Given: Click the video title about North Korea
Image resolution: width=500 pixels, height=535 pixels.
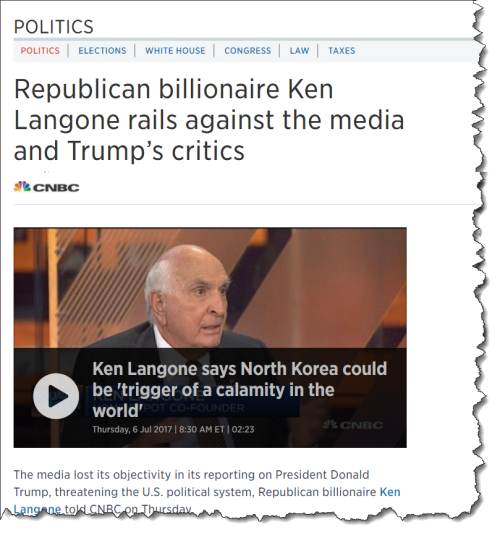Looking at the screenshot, I should click(x=240, y=389).
